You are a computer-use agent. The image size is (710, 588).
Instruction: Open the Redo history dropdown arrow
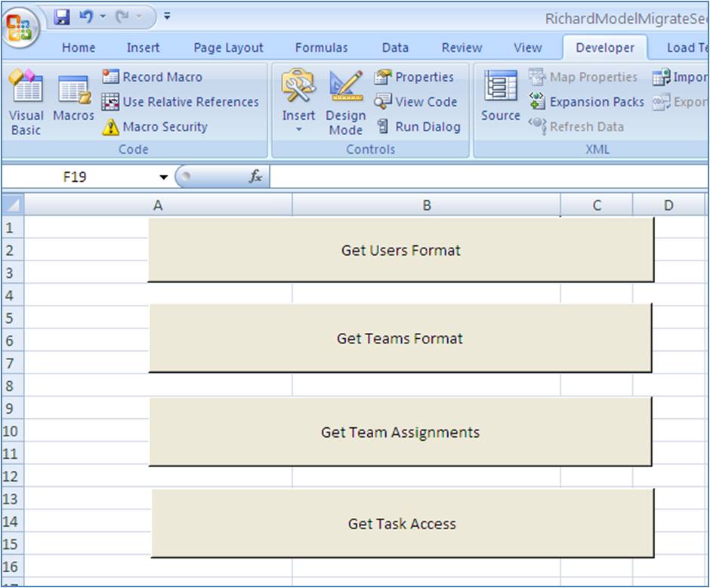click(139, 17)
